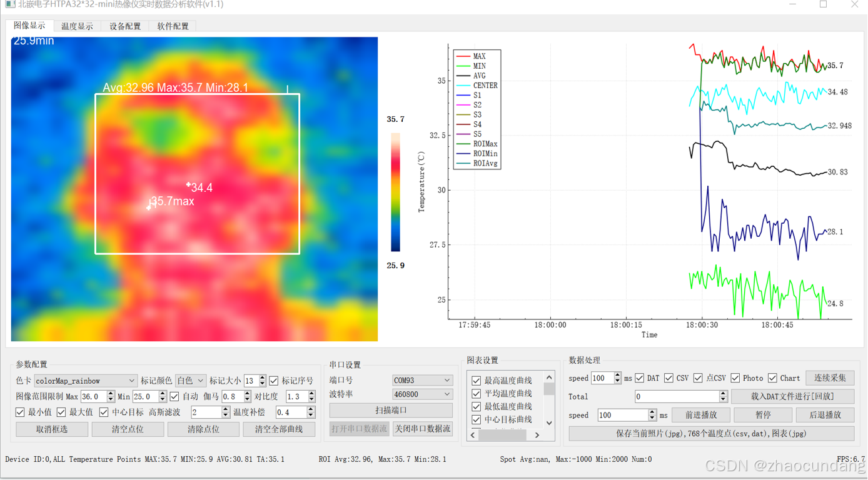Click the chart list's vertical scroll-down arrow
Viewport: 868px width, 480px height.
[x=549, y=422]
